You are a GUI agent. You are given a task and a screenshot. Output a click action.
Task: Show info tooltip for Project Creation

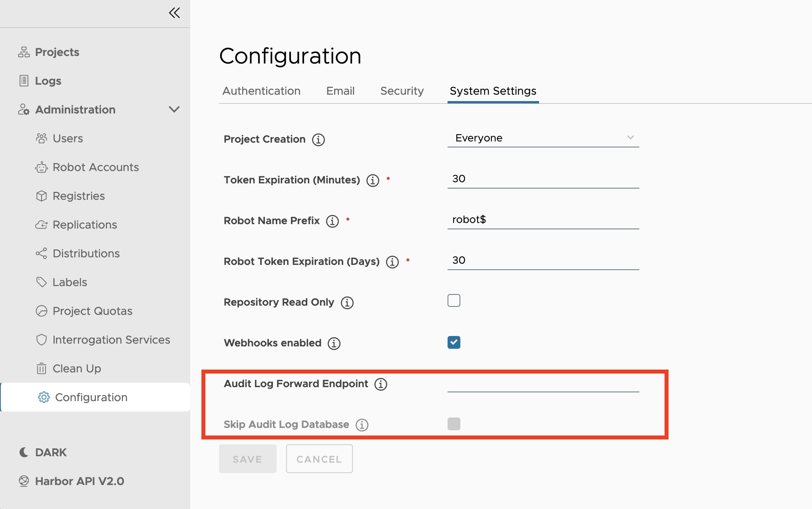pyautogui.click(x=318, y=140)
